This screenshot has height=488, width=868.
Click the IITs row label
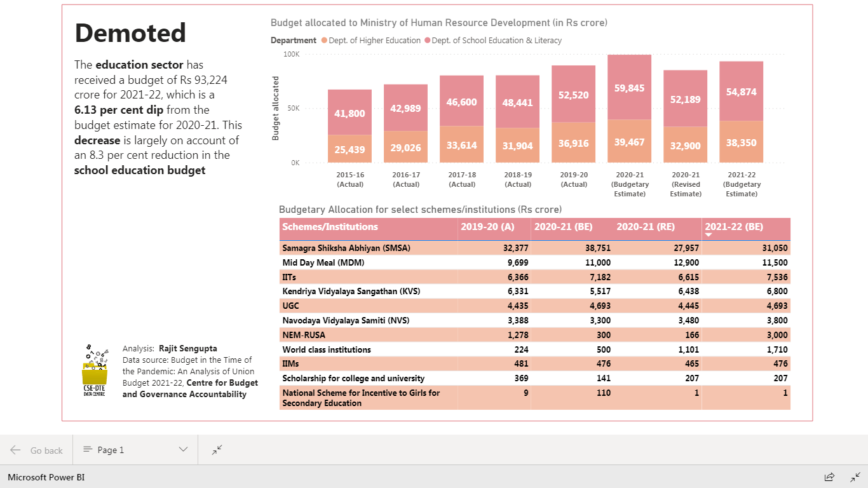click(289, 277)
